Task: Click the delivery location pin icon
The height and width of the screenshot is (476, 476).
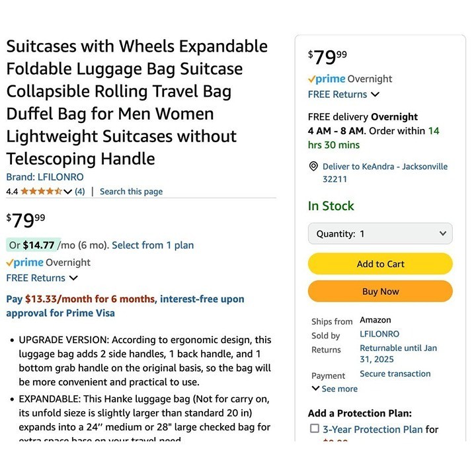Action: 313,167
